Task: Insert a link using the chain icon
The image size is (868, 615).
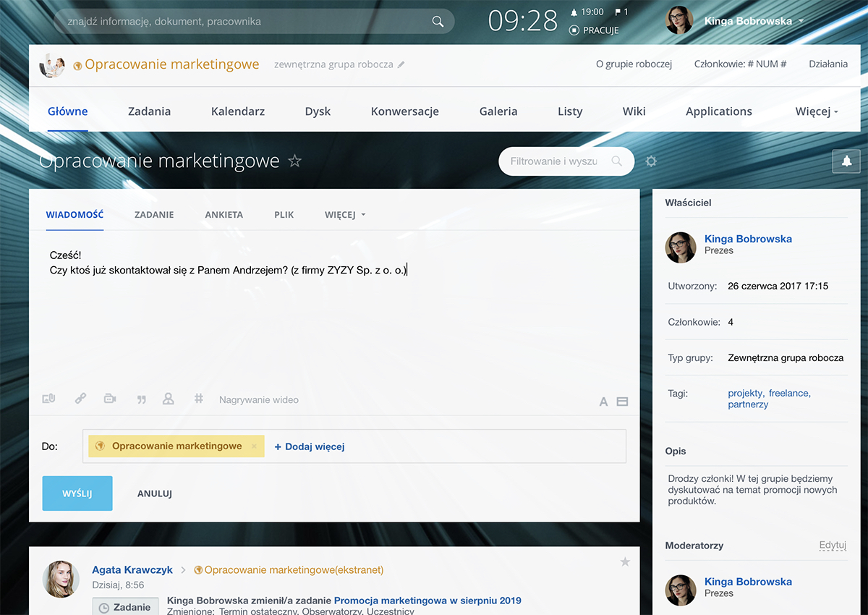Action: pos(80,399)
